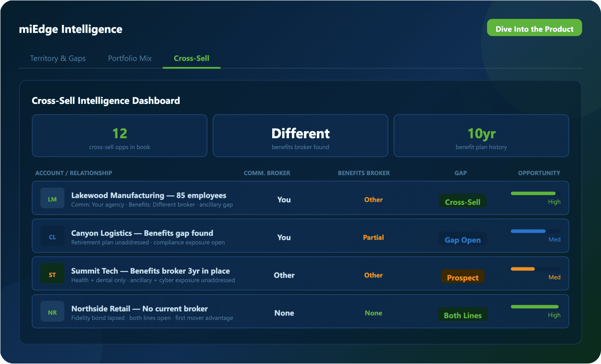Click Canyon Logistics blue Med opportunity bar
The height and width of the screenshot is (364, 601).
click(x=528, y=231)
